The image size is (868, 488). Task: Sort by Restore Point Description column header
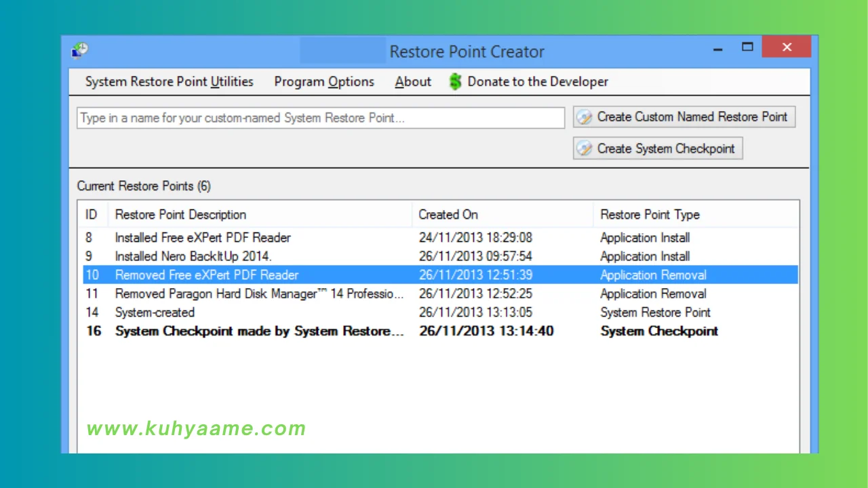click(x=260, y=215)
